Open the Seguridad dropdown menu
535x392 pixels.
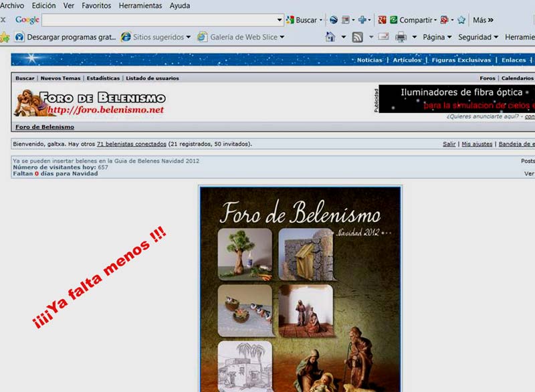479,37
